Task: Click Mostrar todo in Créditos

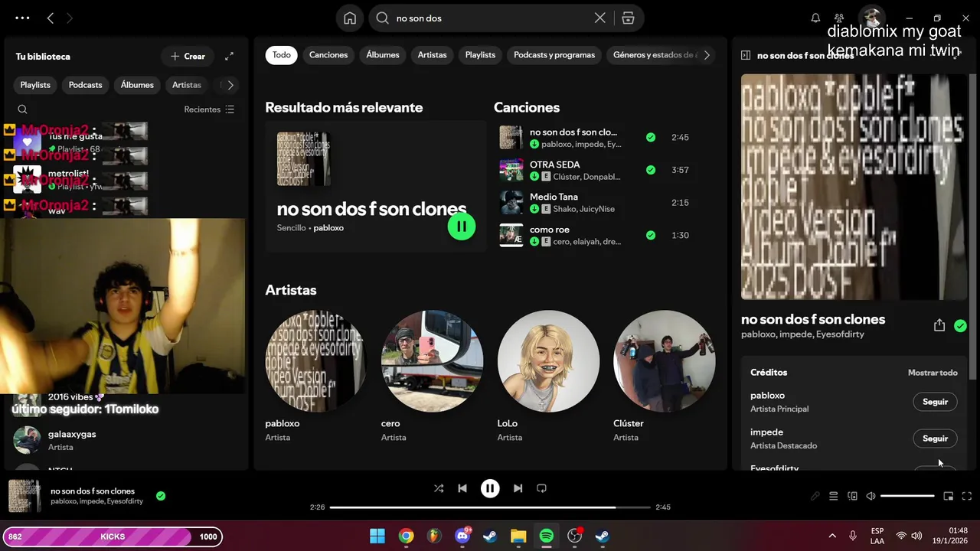Action: click(x=933, y=373)
